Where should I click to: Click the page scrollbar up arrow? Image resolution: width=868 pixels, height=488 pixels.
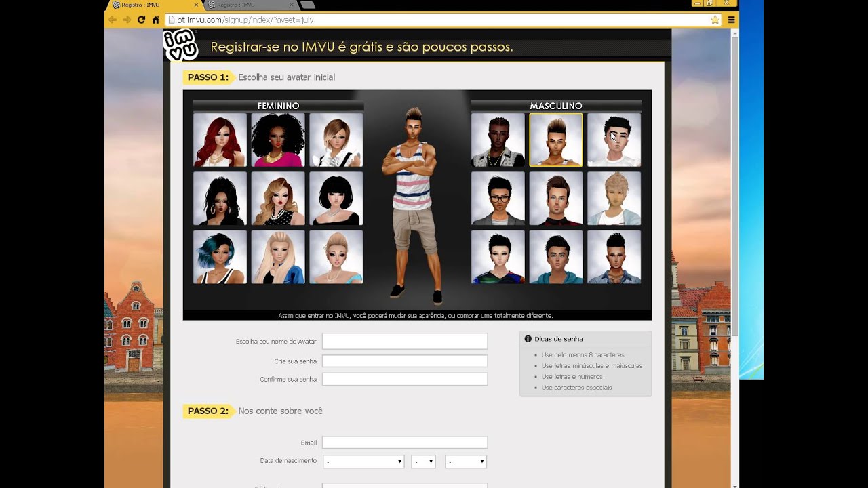click(x=735, y=33)
